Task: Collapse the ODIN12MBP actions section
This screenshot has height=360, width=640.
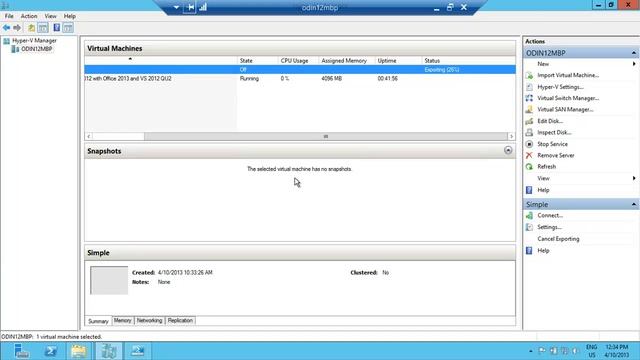Action: click(x=633, y=53)
